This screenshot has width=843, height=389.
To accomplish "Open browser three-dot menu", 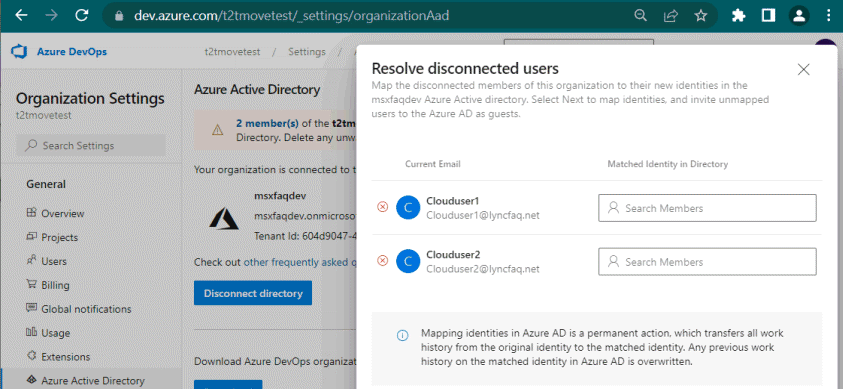I will click(x=828, y=16).
